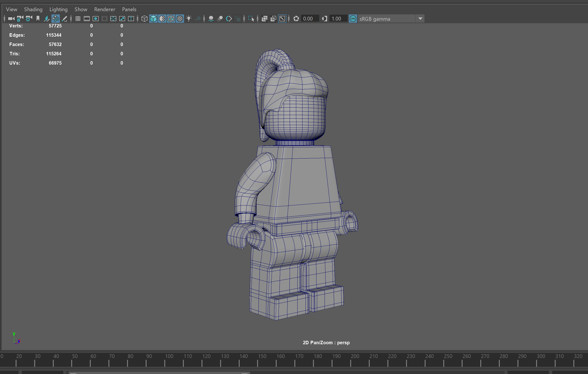
Task: Open the Image Plane icon
Action: pos(47,19)
